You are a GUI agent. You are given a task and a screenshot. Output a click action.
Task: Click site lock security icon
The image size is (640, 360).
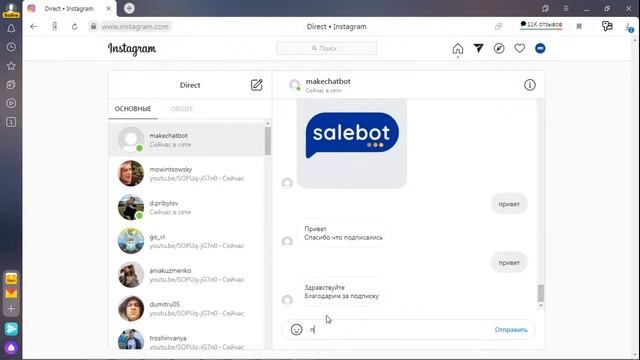(93, 27)
